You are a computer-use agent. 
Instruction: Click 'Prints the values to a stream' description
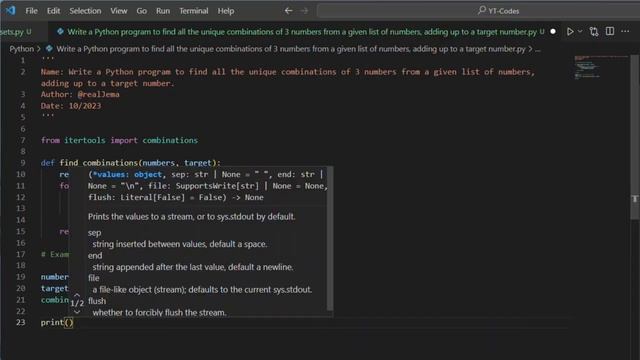pyautogui.click(x=191, y=216)
